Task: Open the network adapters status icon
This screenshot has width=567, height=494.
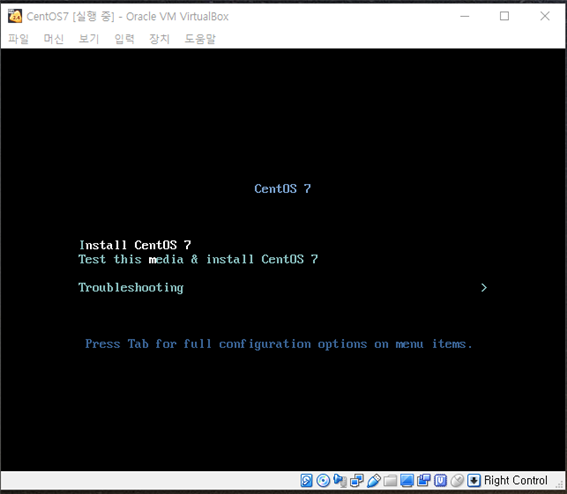Action: coord(357,481)
